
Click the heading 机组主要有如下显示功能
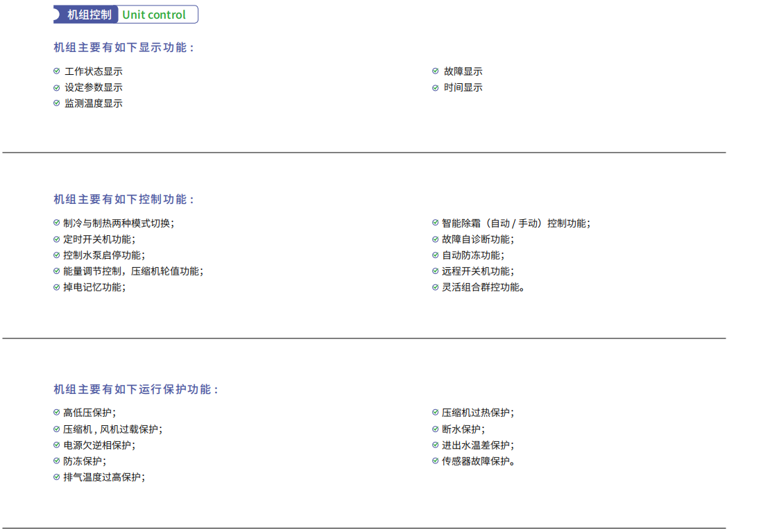point(124,48)
